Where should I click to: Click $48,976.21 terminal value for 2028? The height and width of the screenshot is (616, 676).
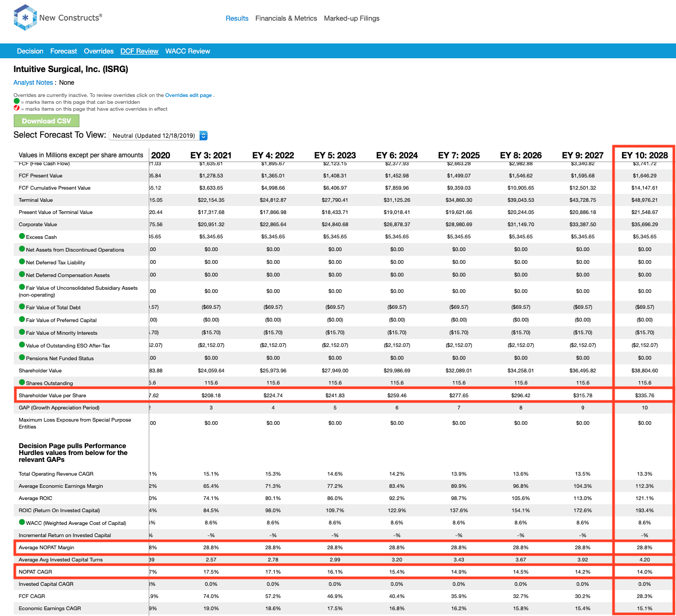pyautogui.click(x=645, y=200)
